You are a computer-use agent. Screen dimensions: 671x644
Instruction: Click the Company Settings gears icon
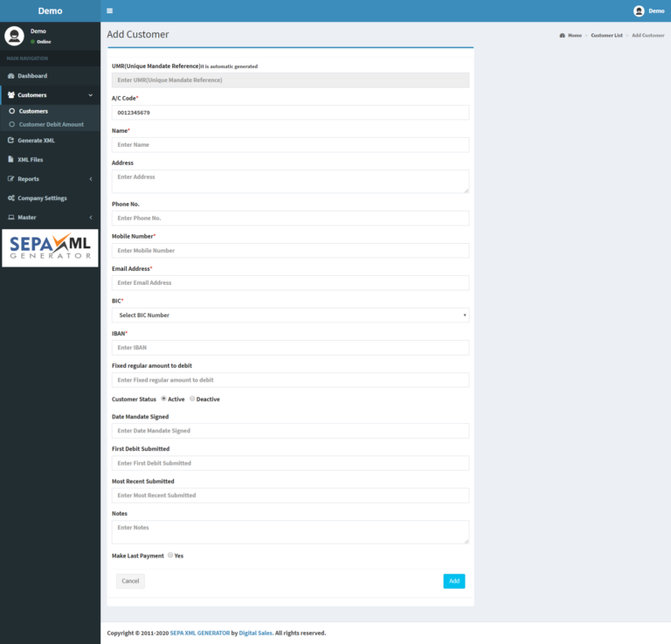pos(10,198)
